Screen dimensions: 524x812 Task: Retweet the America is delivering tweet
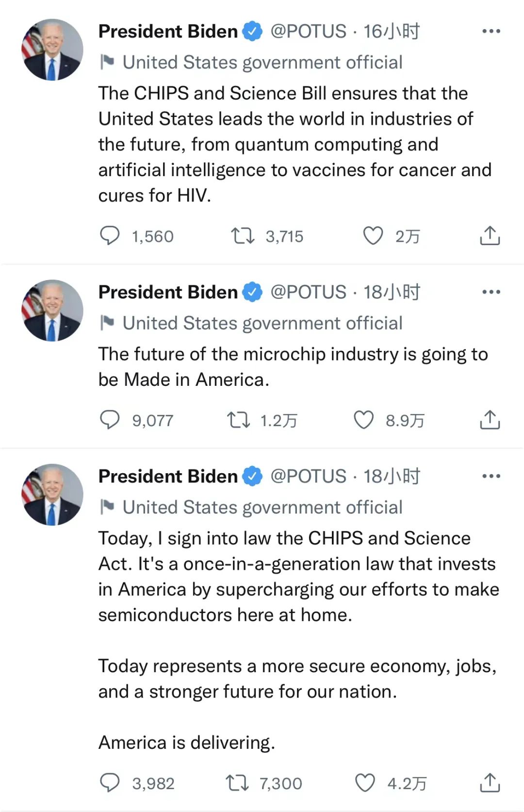237,783
